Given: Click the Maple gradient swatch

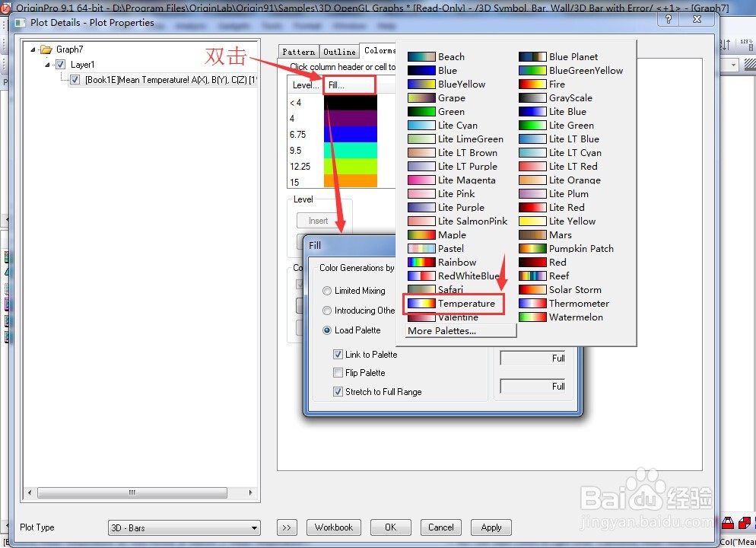Looking at the screenshot, I should pyautogui.click(x=421, y=235).
